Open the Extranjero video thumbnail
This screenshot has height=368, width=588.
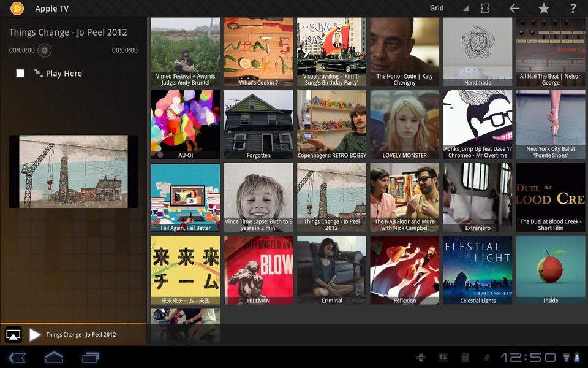coord(478,197)
